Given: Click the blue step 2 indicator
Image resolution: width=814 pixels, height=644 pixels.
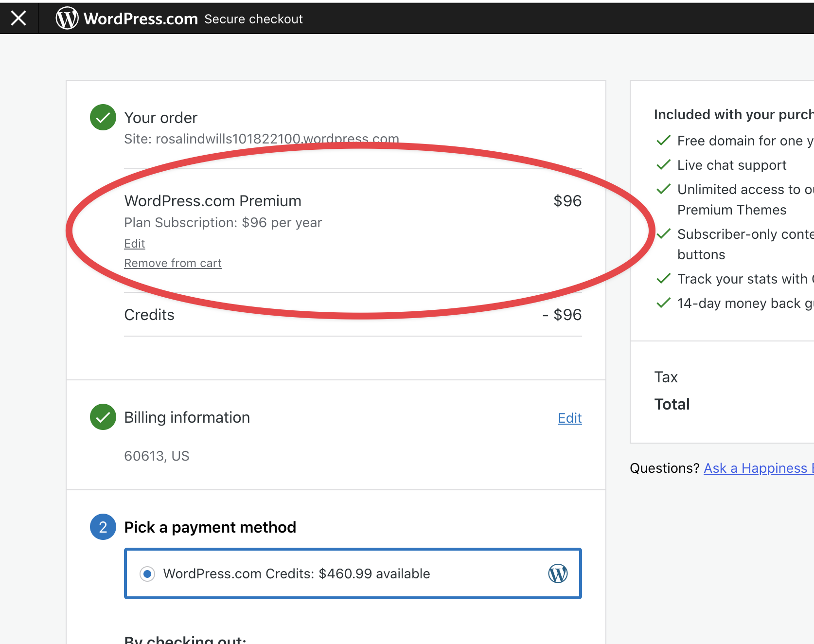Looking at the screenshot, I should 103,527.
